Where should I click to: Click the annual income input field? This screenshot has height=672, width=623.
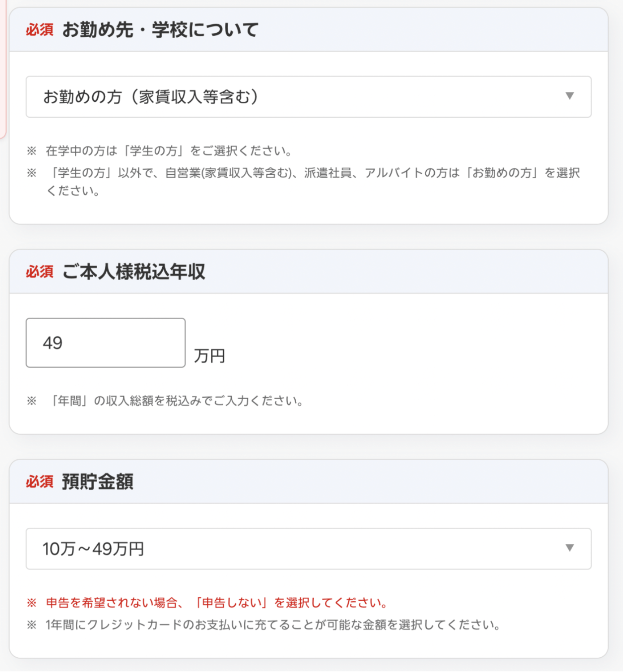pyautogui.click(x=106, y=343)
